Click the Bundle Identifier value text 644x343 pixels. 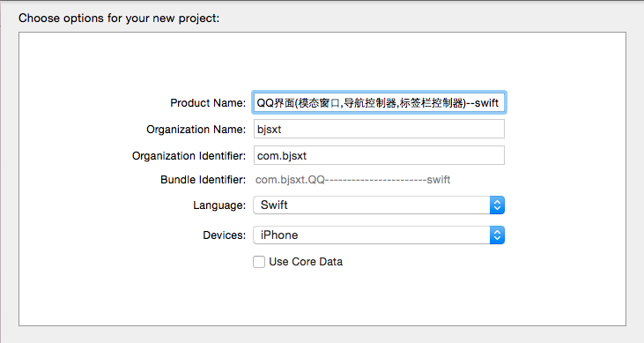(x=352, y=180)
